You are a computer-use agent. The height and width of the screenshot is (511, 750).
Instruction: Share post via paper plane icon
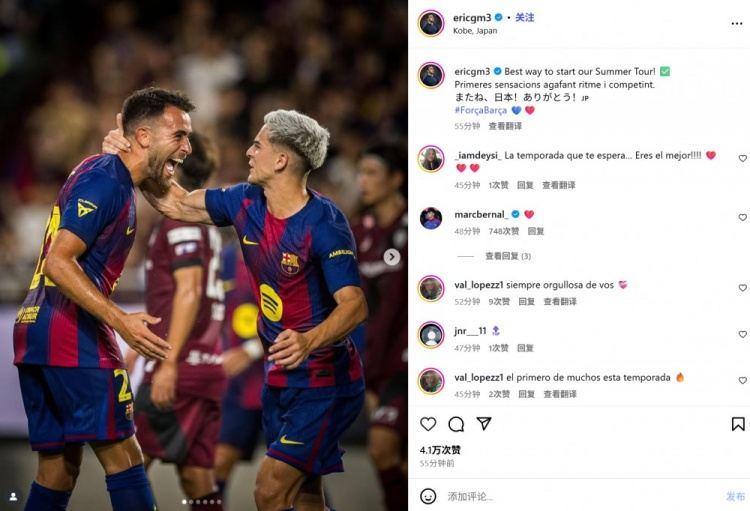tap(484, 423)
